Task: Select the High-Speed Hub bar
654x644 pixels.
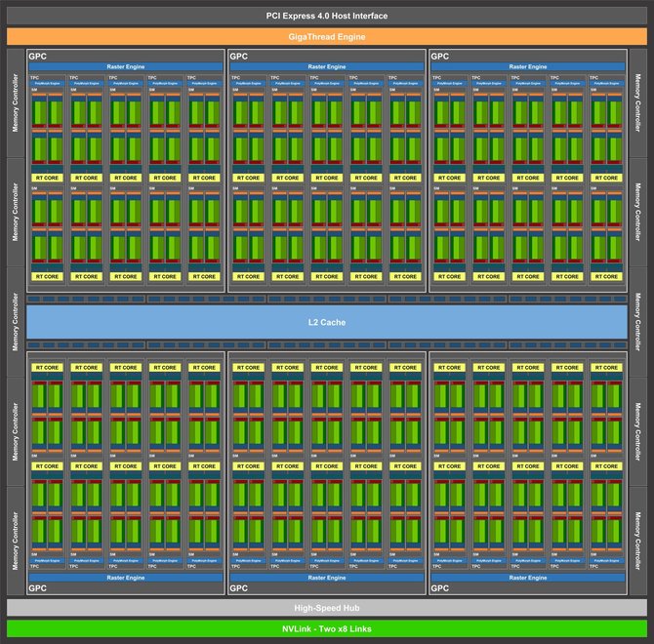Action: (327, 608)
